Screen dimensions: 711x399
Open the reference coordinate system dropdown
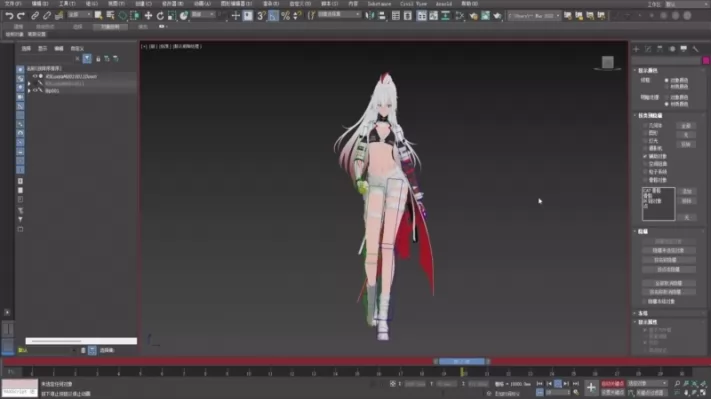click(x=203, y=15)
